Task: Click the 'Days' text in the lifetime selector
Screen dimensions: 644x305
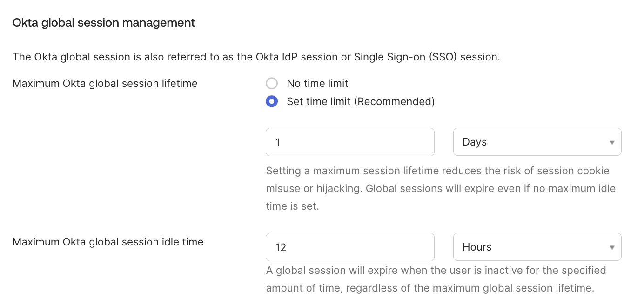Action: (x=475, y=142)
